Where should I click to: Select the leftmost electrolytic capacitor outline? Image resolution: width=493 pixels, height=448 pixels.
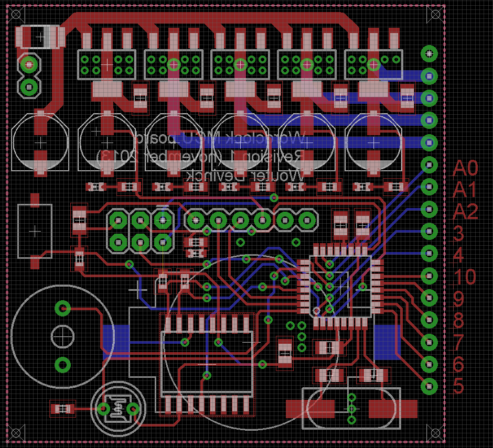pos(39,141)
